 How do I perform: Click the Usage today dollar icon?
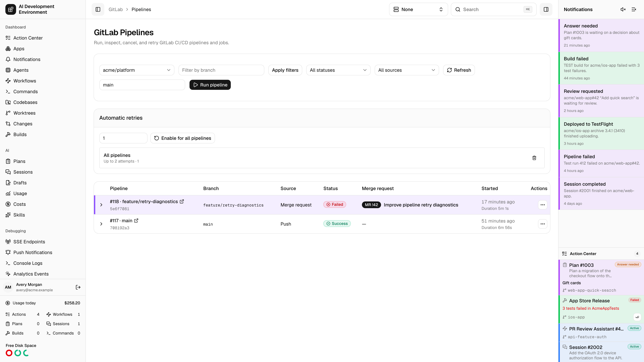click(x=8, y=303)
